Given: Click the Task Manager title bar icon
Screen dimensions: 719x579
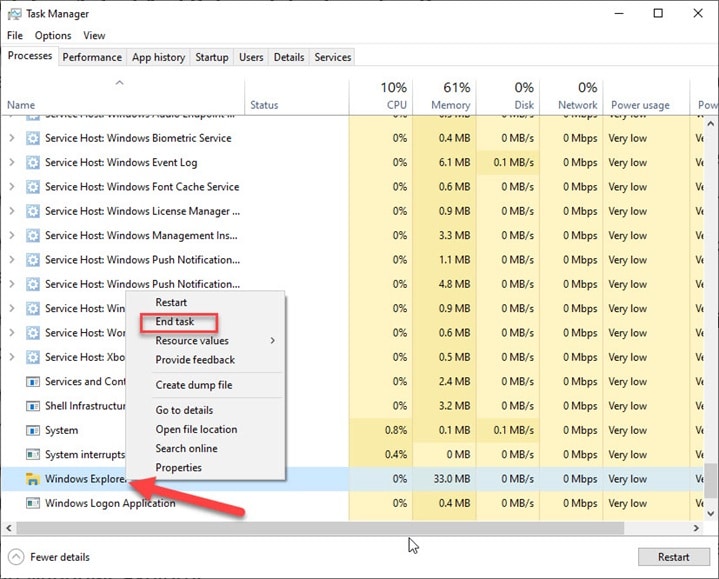Looking at the screenshot, I should (x=14, y=14).
